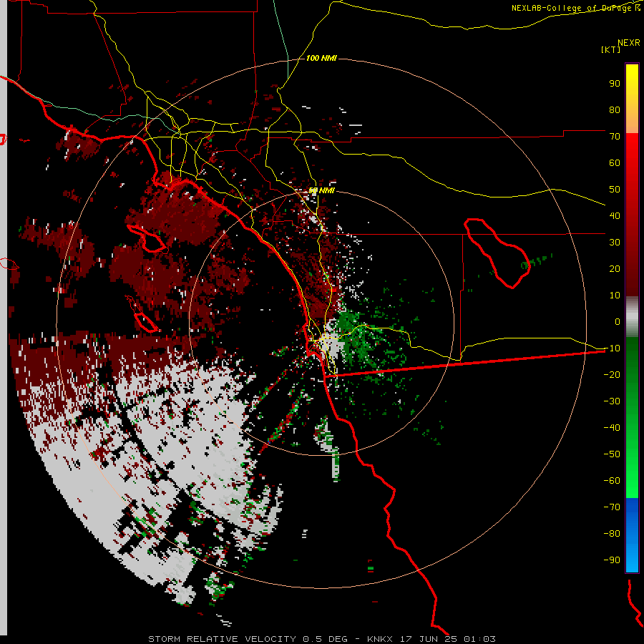Select the -90 value on velocity scale

click(x=612, y=560)
